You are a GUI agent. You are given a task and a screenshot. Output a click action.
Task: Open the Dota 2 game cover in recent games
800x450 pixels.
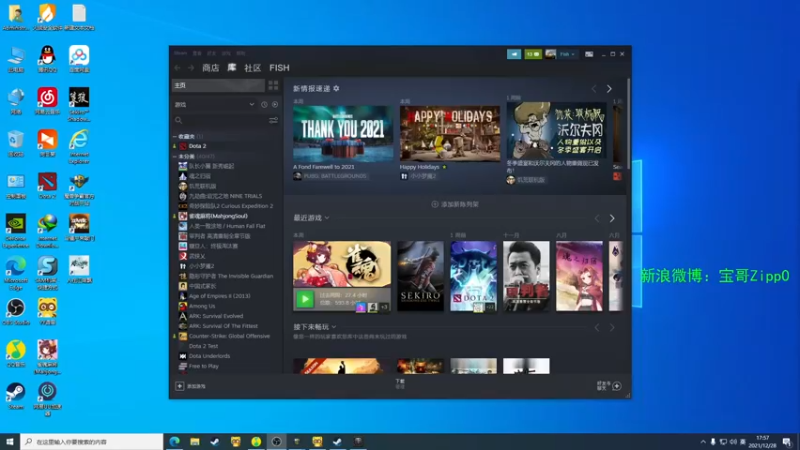pyautogui.click(x=473, y=276)
